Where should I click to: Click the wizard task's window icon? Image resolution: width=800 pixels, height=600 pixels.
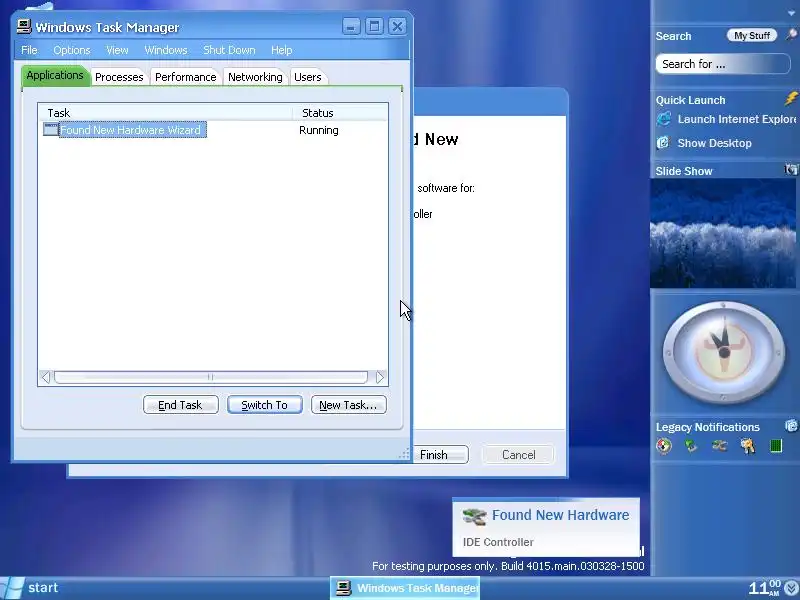pyautogui.click(x=51, y=130)
